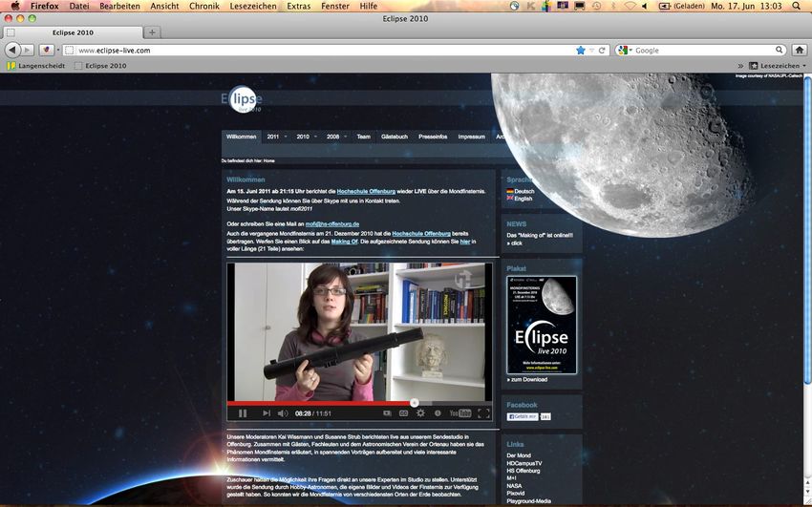Toggle closed captions CC button
This screenshot has height=507, width=812.
click(403, 413)
